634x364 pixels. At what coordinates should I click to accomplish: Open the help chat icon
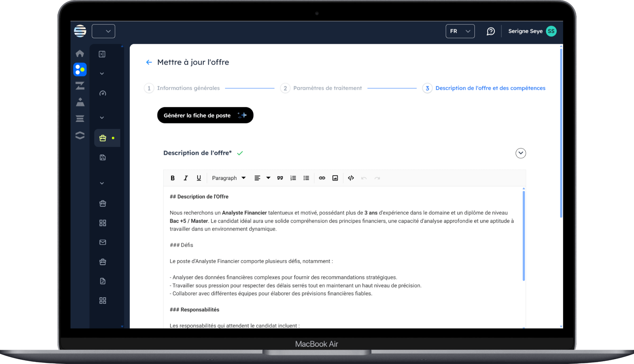pyautogui.click(x=491, y=31)
